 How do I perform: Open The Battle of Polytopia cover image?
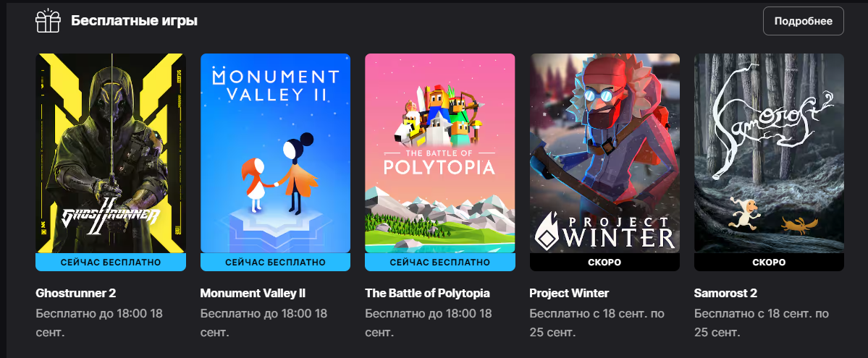(440, 153)
